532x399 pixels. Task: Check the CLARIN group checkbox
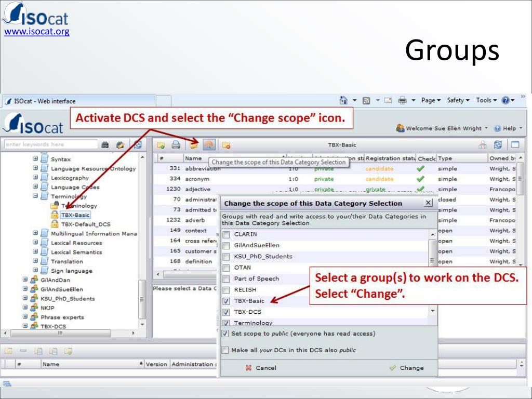pyautogui.click(x=226, y=235)
